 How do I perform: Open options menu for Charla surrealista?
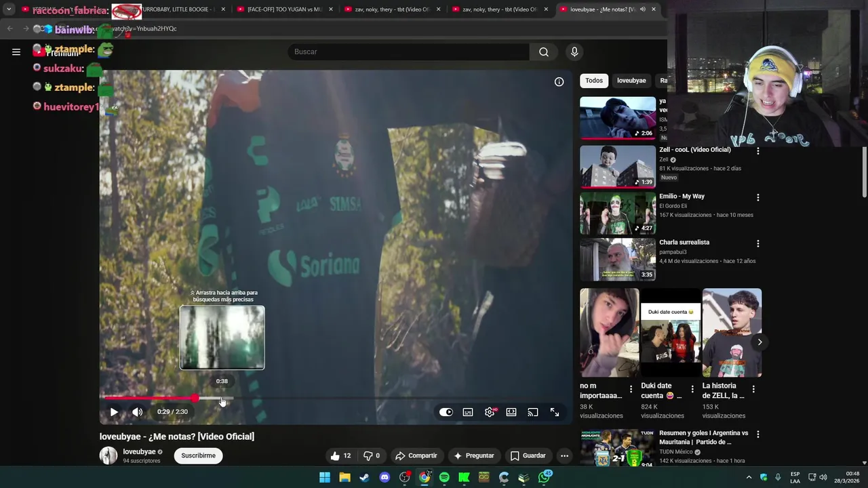pyautogui.click(x=758, y=243)
